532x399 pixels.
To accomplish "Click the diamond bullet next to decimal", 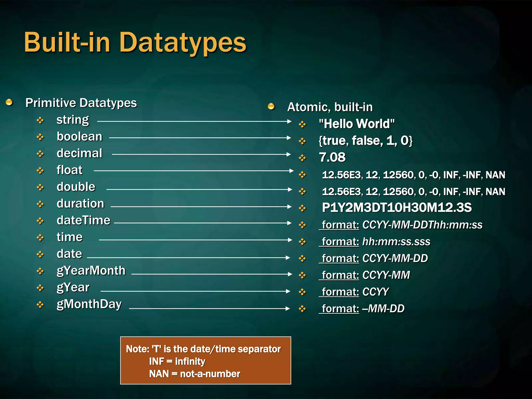I will point(40,154).
